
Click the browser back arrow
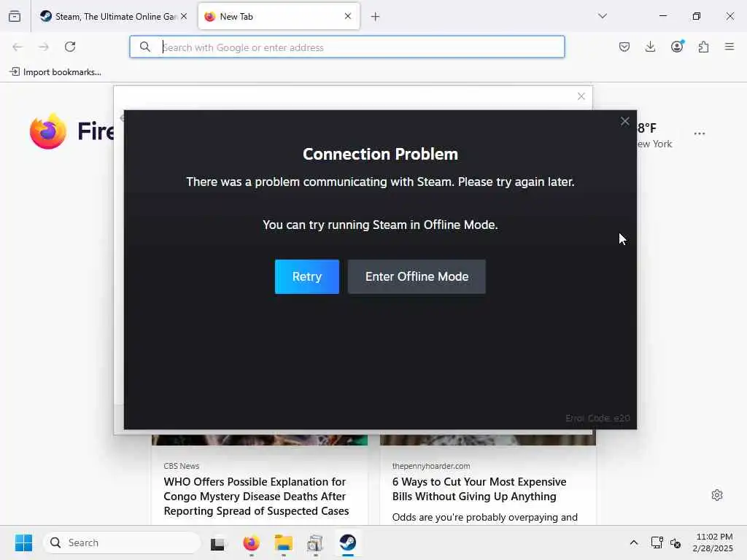point(18,47)
